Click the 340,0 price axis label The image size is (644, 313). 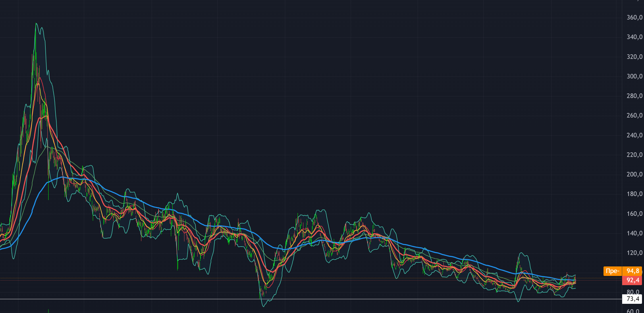[x=635, y=37]
